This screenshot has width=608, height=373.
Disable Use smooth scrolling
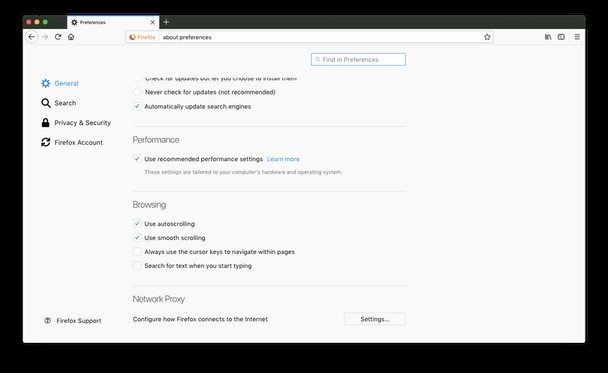point(137,238)
